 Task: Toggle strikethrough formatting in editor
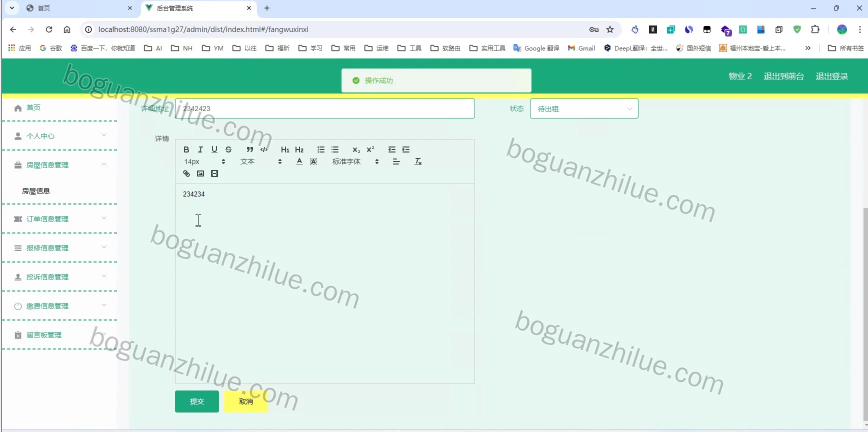(228, 149)
